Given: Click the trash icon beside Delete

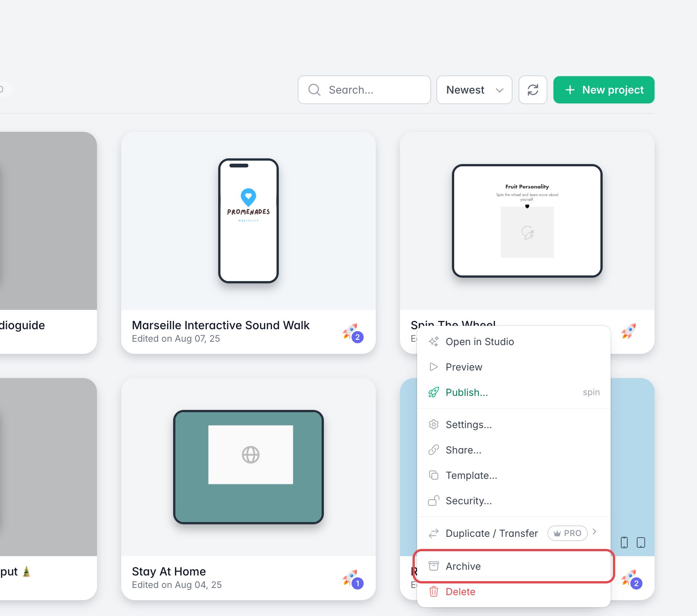Looking at the screenshot, I should [434, 591].
